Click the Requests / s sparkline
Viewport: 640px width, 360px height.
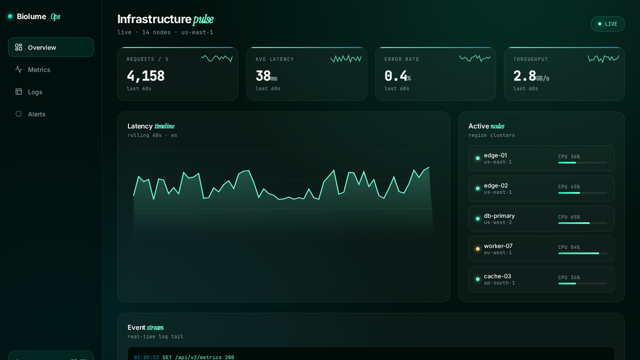(217, 59)
